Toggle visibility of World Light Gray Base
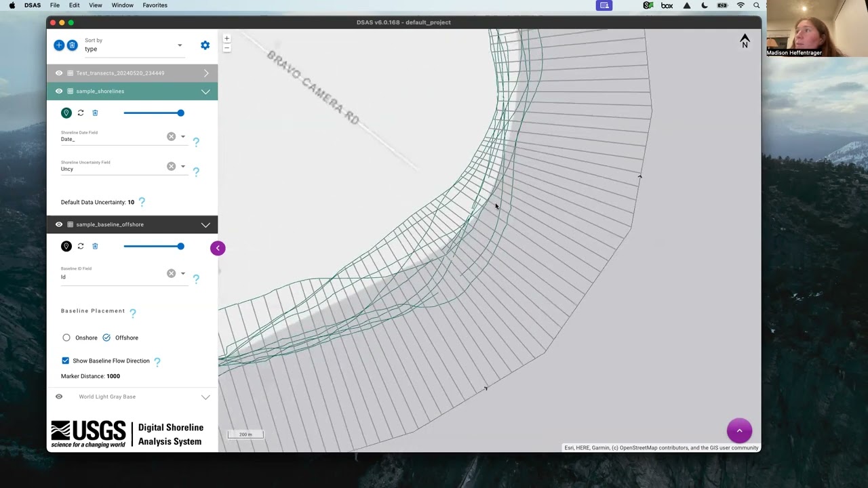This screenshot has width=868, height=488. coord(59,396)
